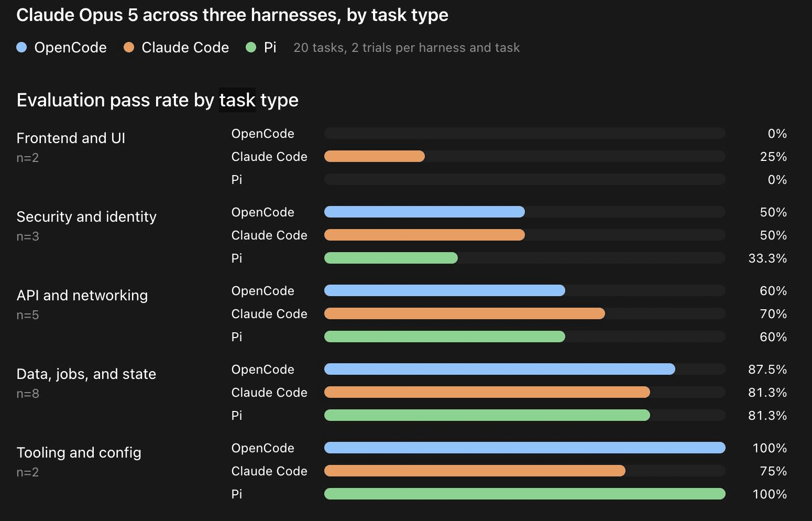Click the OpenCode bar in API and networking
This screenshot has width=812, height=521.
tap(445, 290)
